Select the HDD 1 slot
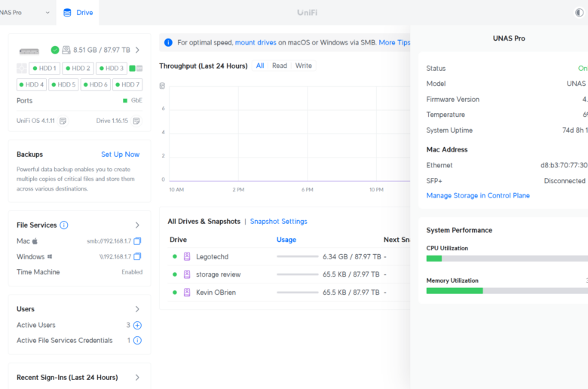The width and height of the screenshot is (588, 389). click(x=44, y=69)
